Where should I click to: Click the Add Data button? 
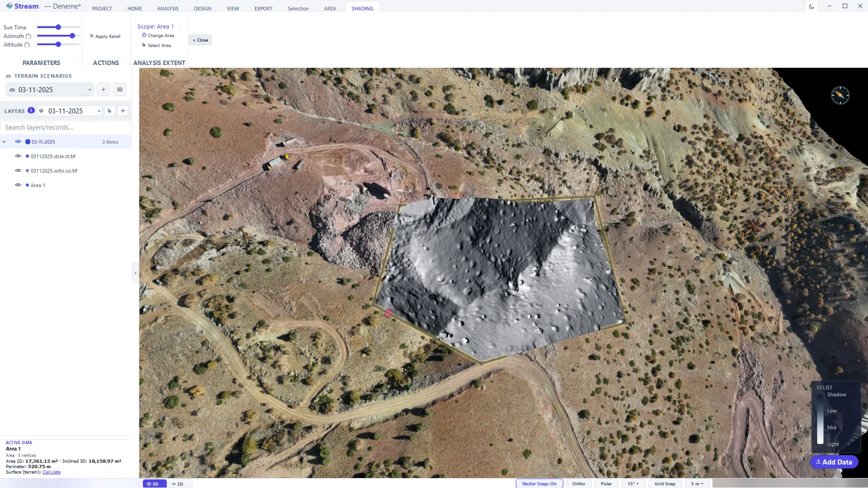tap(834, 462)
